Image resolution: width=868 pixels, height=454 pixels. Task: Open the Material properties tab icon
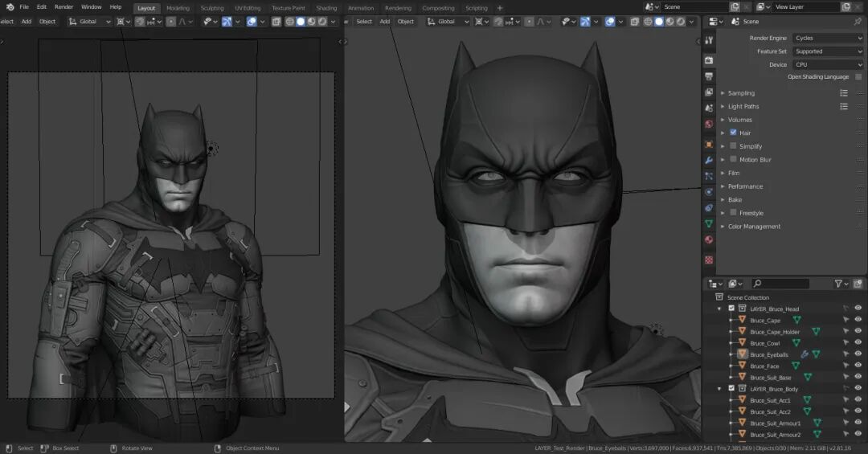[x=709, y=239]
